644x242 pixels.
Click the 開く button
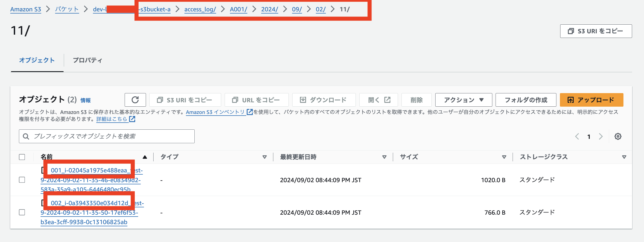click(379, 100)
